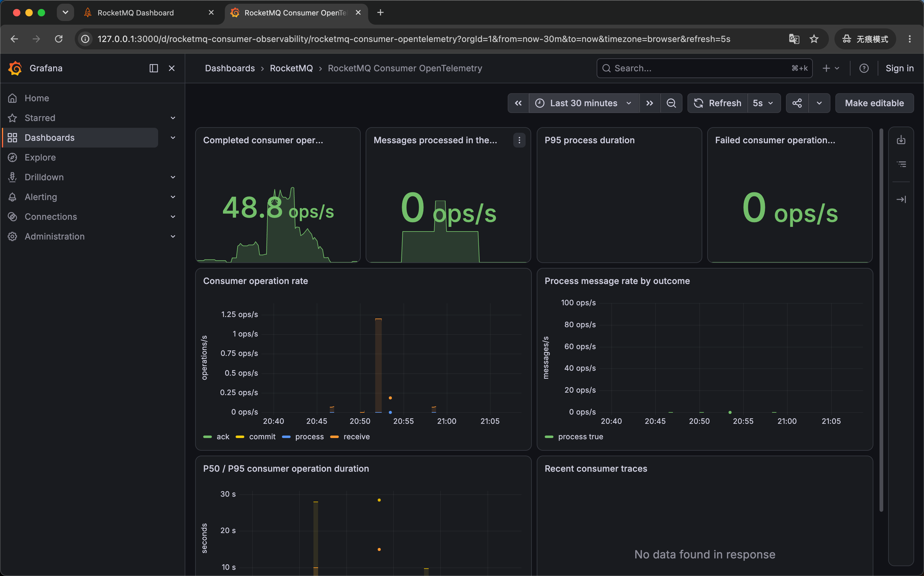924x576 pixels.
Task: Open Explore from the sidebar
Action: pyautogui.click(x=40, y=157)
